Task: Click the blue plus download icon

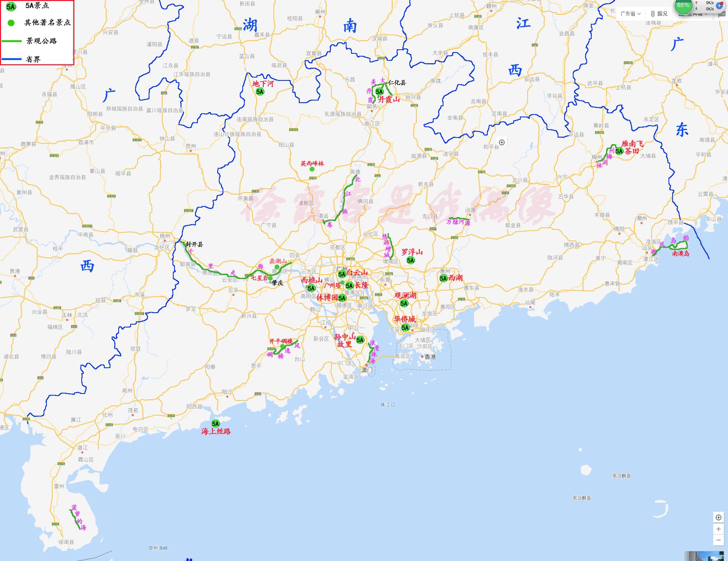Action: (719, 6)
